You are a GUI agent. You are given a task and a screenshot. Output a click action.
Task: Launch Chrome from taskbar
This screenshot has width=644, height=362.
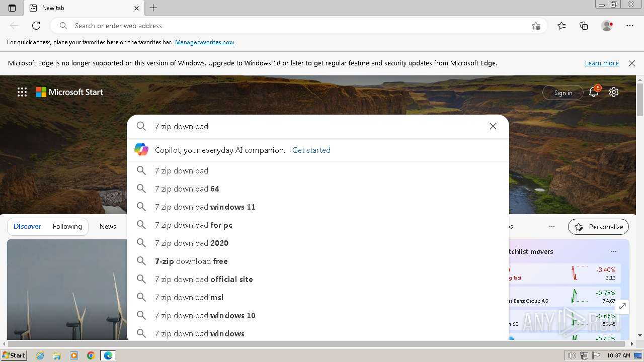(91, 355)
